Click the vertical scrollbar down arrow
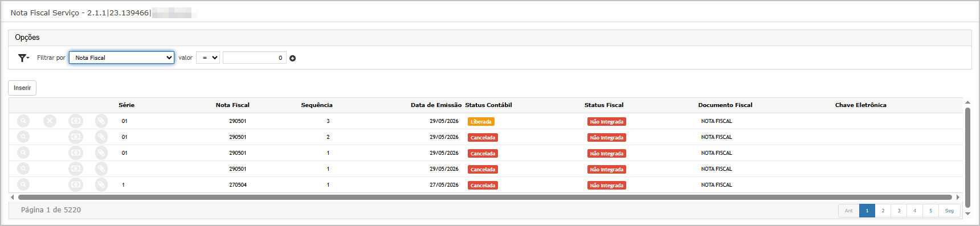The image size is (980, 226). pos(967,213)
